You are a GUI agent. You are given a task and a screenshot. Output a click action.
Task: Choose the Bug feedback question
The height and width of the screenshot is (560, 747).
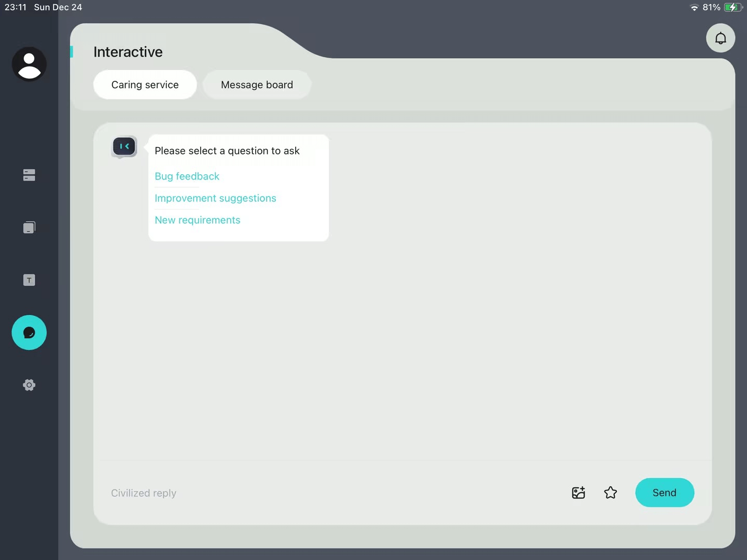point(187,176)
